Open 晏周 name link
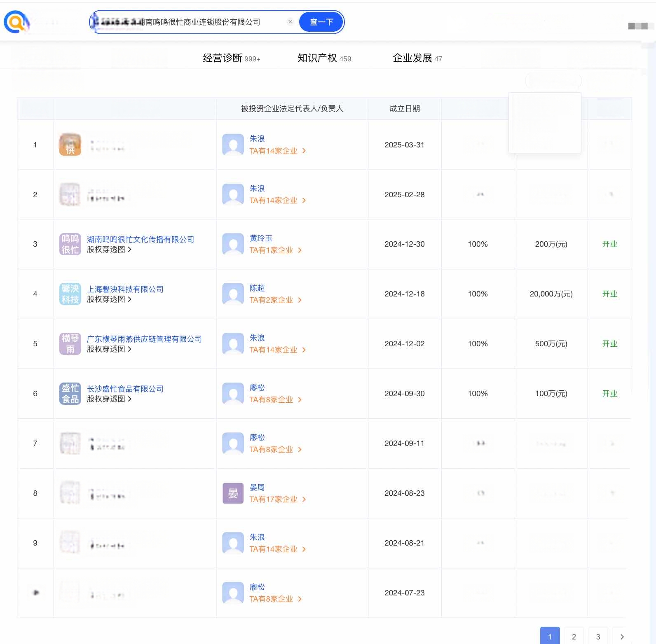Viewport: 656px width, 644px height. pos(257,488)
